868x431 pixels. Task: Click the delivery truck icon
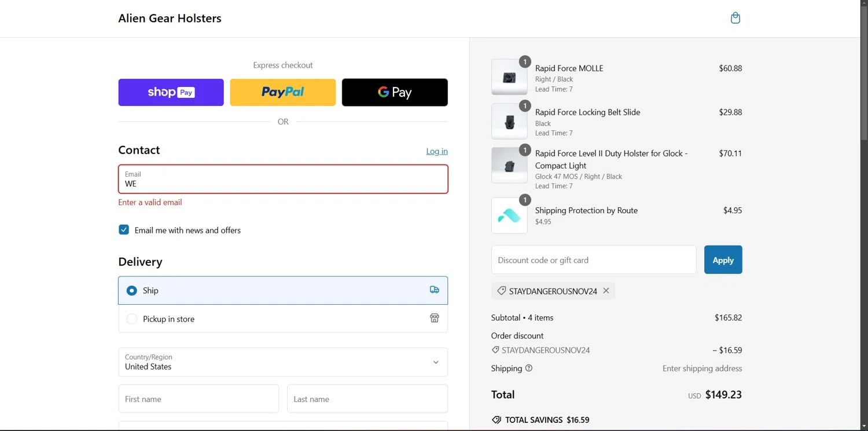(435, 290)
